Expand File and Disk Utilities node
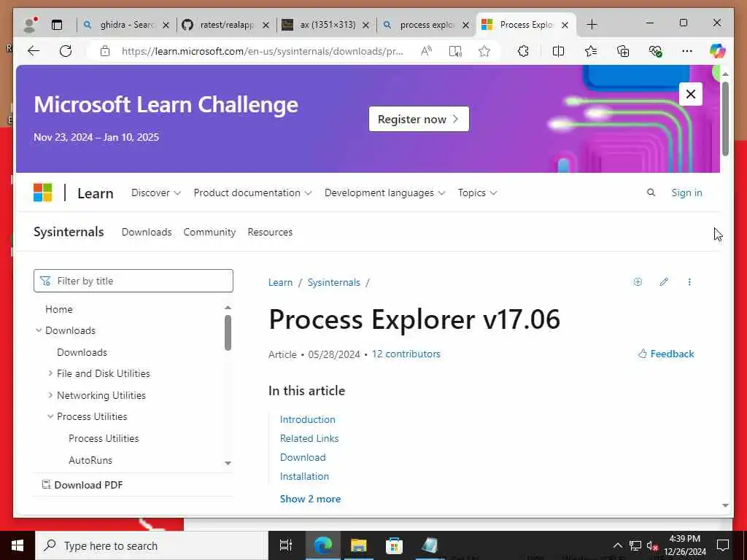 click(x=50, y=373)
